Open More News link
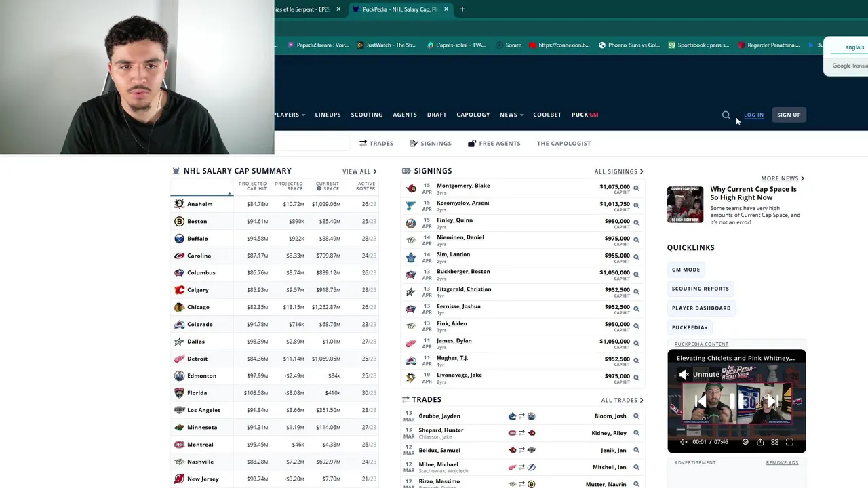 point(783,178)
